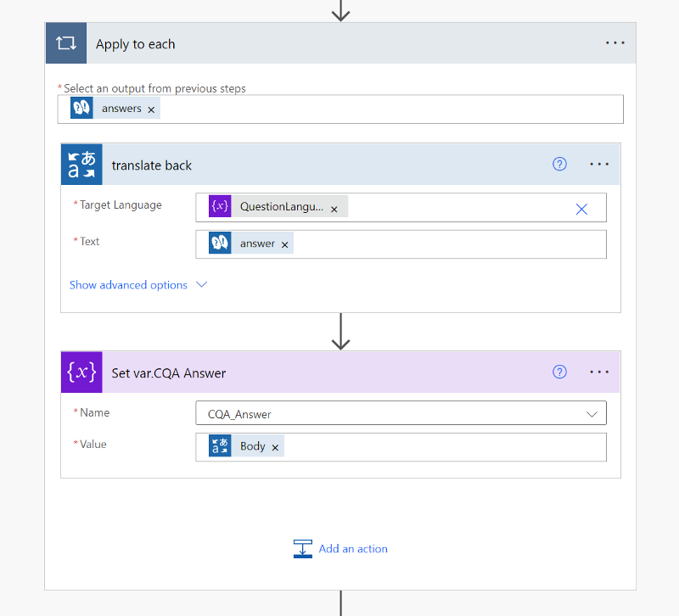Open translate back more options menu
Viewport: 679px width, 616px height.
[x=599, y=164]
